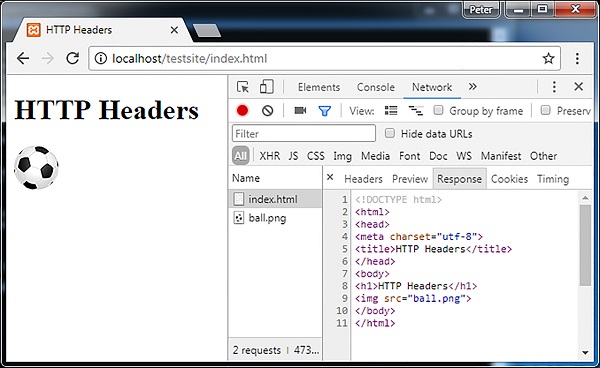This screenshot has height=368, width=600.
Task: Select the All filter type
Action: pos(240,156)
